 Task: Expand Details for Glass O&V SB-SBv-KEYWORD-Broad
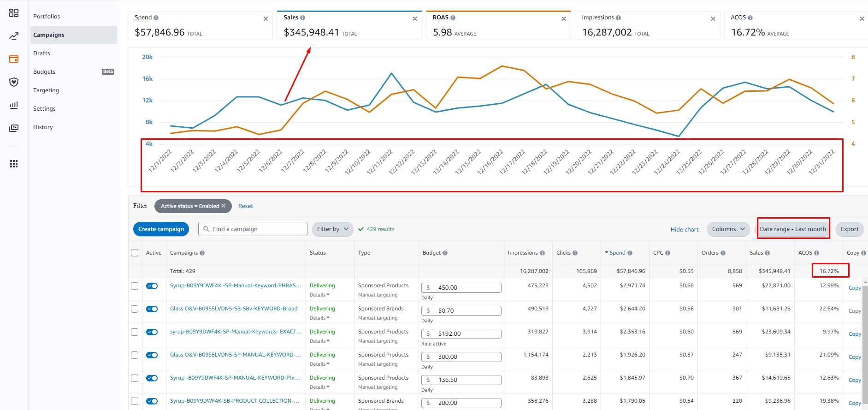pos(319,318)
